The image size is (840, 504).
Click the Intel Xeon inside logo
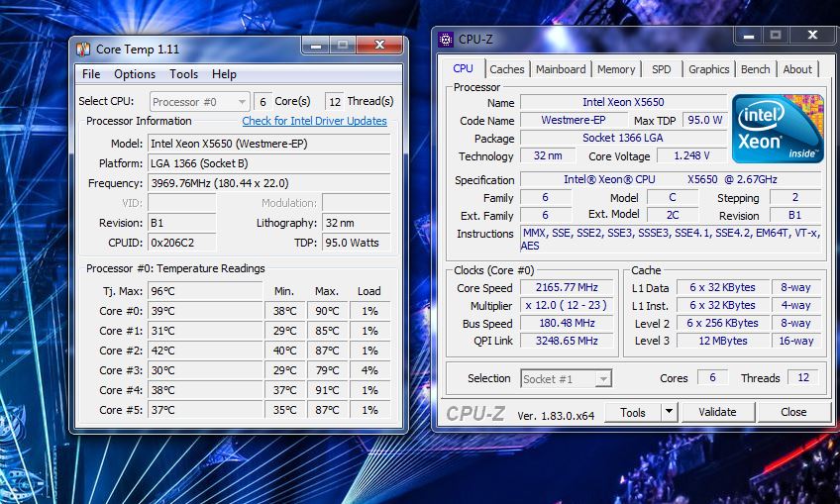(x=778, y=129)
